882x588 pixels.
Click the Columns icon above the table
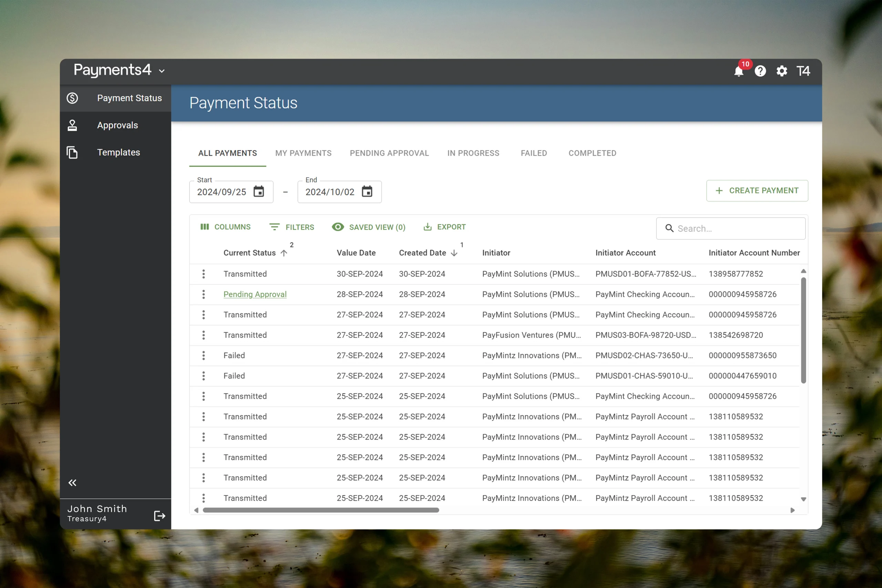[x=205, y=227]
